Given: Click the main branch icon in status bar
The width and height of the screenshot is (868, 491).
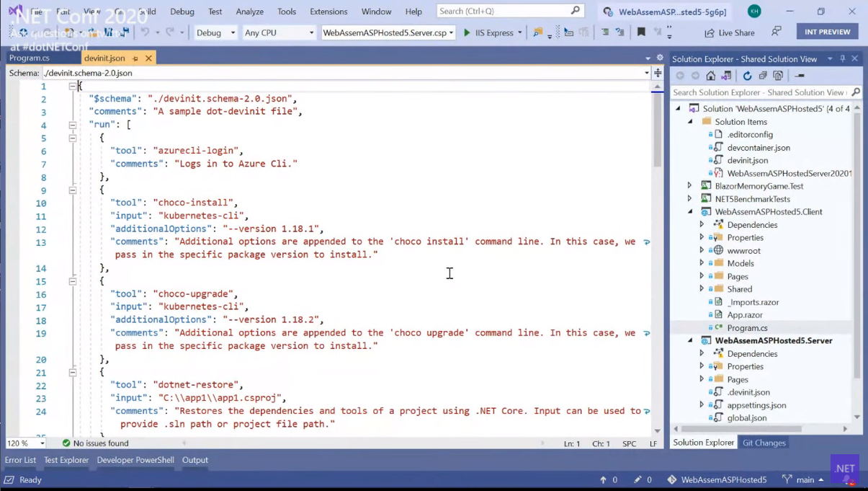Looking at the screenshot, I should click(787, 479).
